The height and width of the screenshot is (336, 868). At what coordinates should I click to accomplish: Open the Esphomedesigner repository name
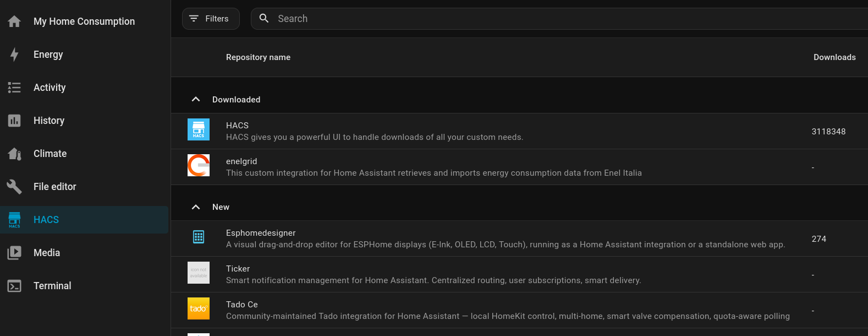(x=261, y=233)
